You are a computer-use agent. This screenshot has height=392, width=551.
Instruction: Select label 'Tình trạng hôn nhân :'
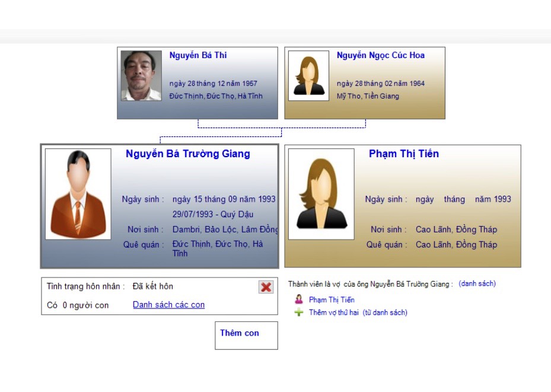click(86, 286)
